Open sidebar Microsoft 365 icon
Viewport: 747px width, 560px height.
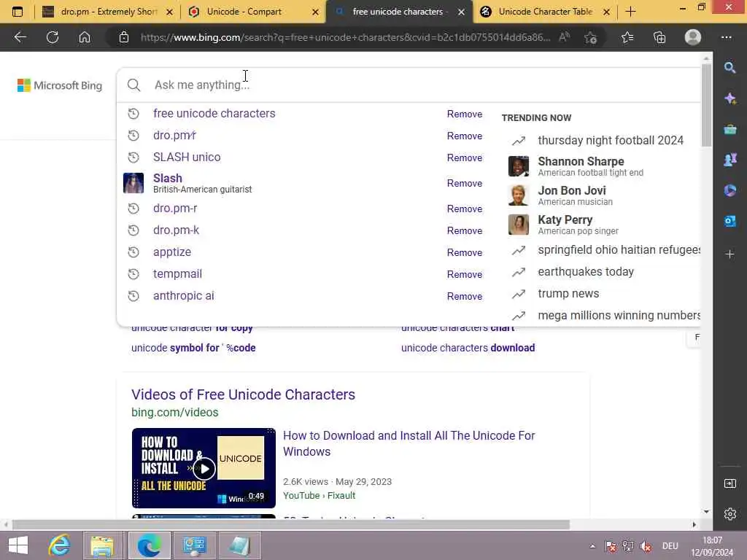click(x=729, y=190)
